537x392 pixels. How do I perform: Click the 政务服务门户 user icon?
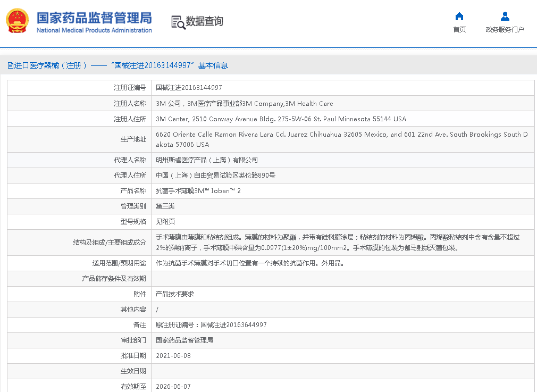[505, 16]
